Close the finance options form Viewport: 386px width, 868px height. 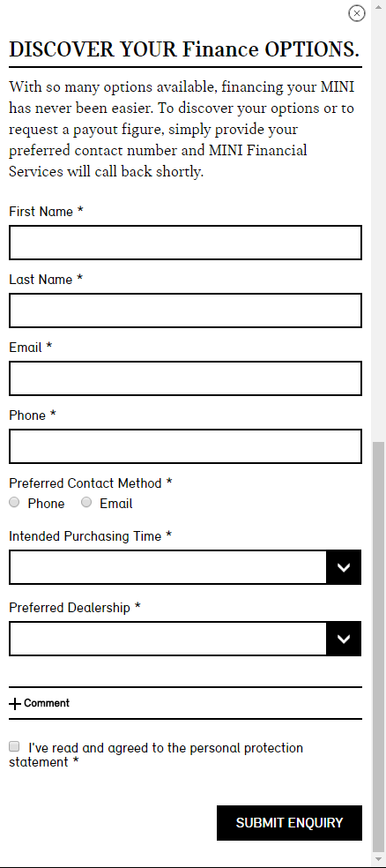point(357,13)
